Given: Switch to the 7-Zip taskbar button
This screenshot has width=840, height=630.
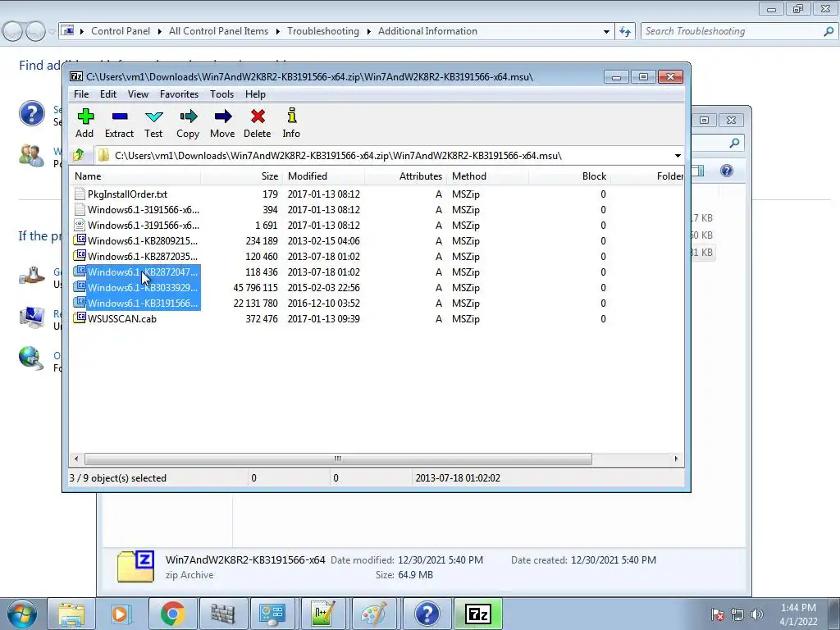Looking at the screenshot, I should point(478,614).
